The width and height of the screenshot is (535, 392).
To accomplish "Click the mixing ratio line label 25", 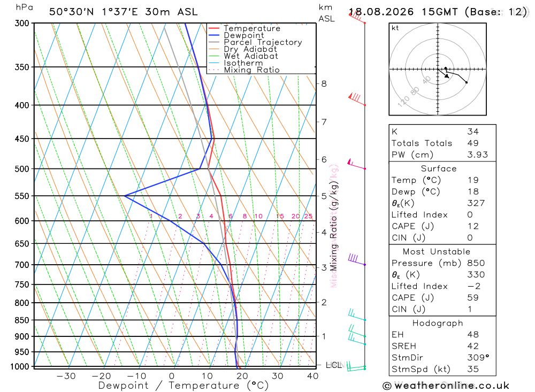I will (x=309, y=216).
